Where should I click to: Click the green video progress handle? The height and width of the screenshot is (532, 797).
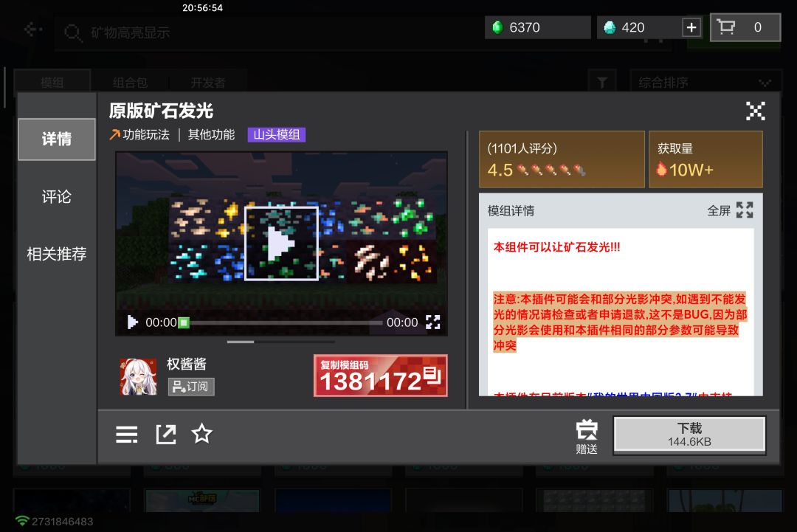pyautogui.click(x=184, y=322)
